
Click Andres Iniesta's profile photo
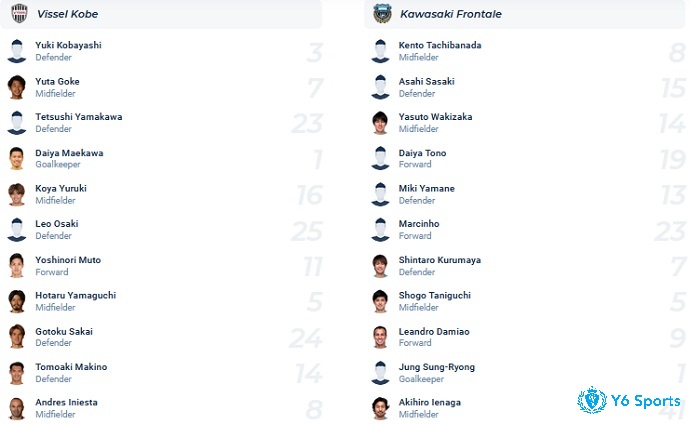17,408
